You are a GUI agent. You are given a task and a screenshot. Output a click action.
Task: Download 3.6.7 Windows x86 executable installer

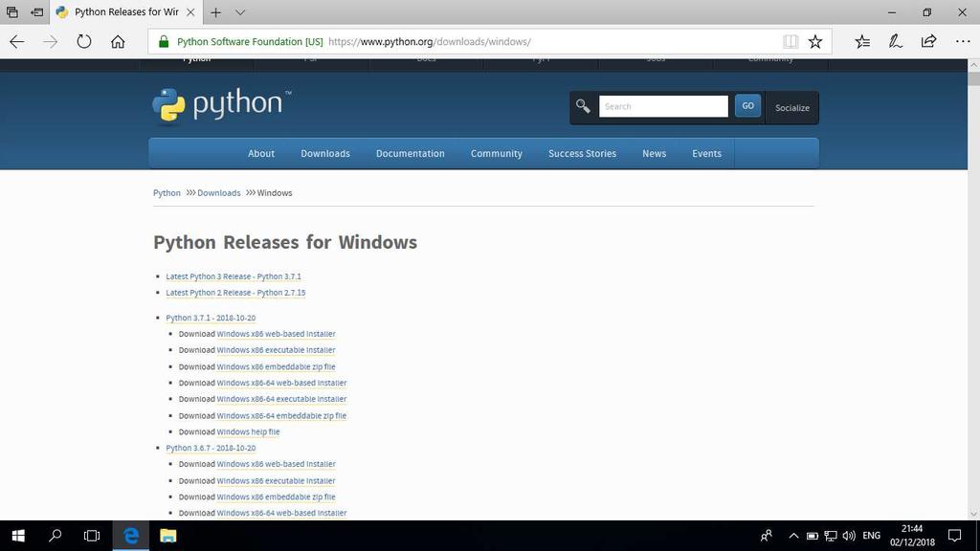276,481
